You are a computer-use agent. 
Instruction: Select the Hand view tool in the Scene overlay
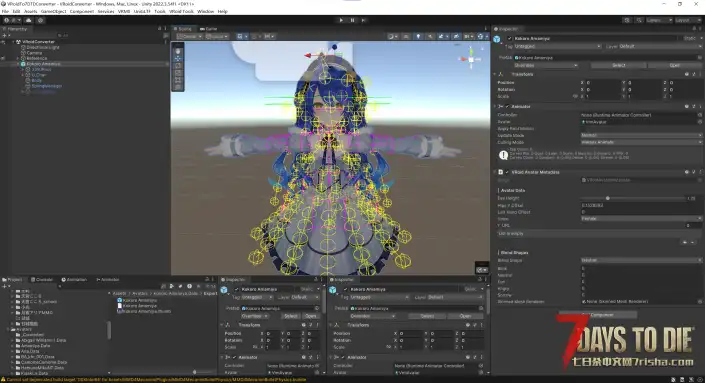coord(178,51)
